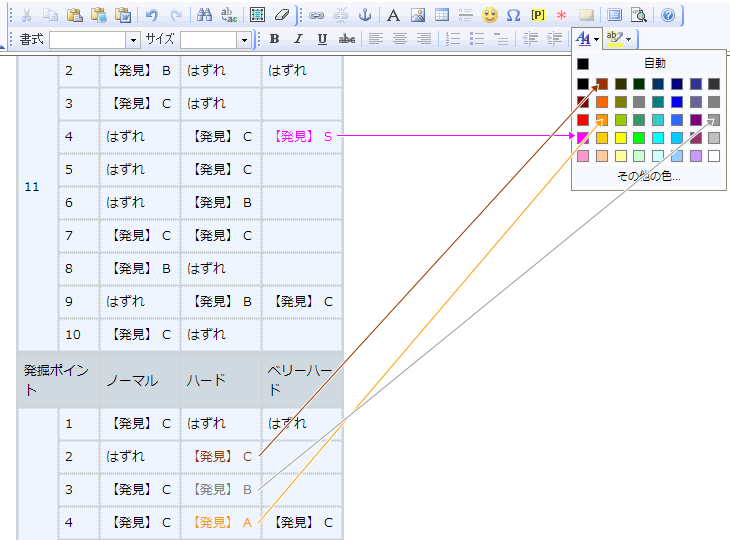The image size is (730, 540).
Task: Click the ベリーハード header cell
Action: tap(302, 380)
